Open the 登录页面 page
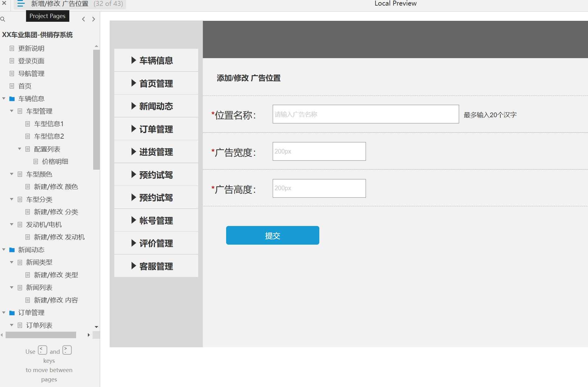The height and width of the screenshot is (387, 588). pyautogui.click(x=31, y=61)
